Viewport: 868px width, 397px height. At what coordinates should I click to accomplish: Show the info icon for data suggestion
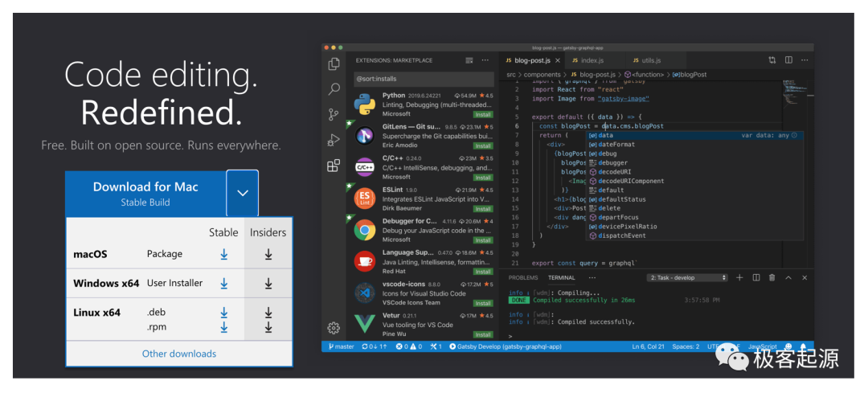tap(794, 135)
